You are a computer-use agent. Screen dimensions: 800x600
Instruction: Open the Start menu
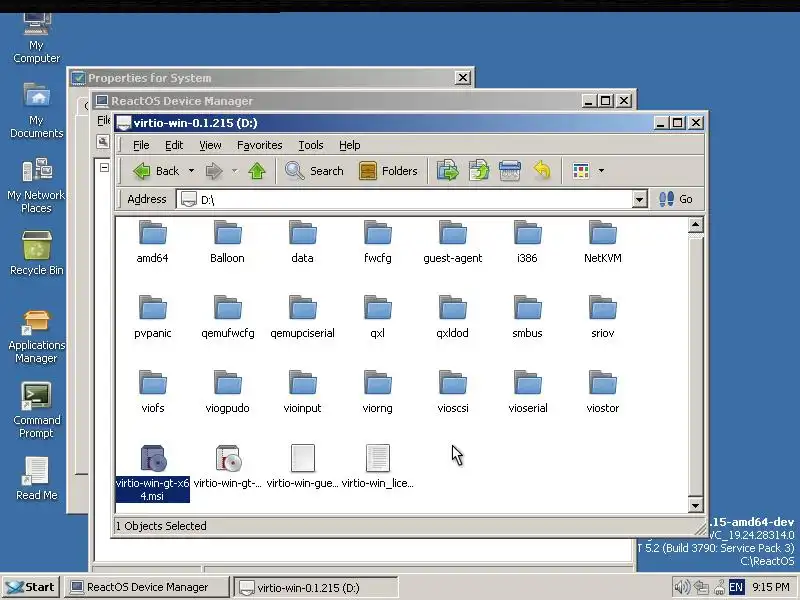(31, 587)
